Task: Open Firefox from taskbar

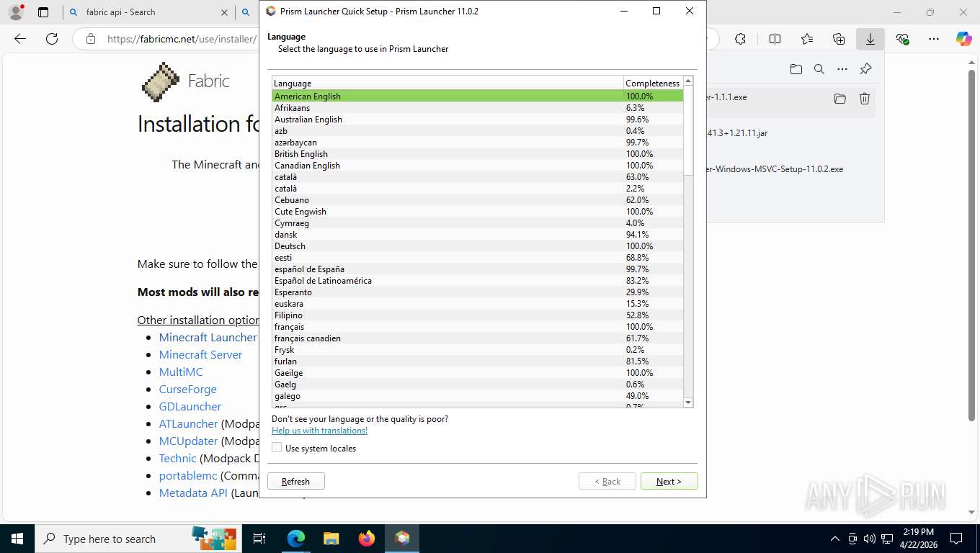Action: [x=367, y=539]
